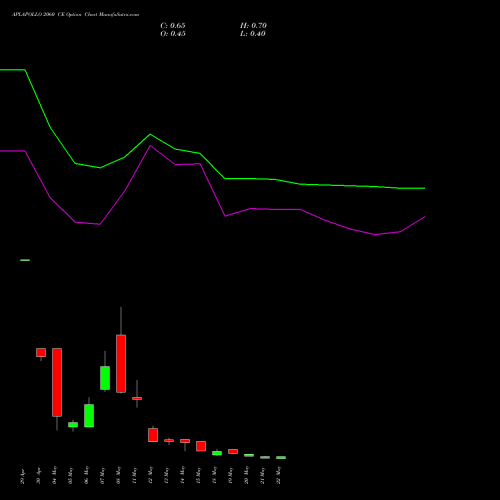
Task: Click the '08 May' date axis label
Action: (x=118, y=475)
